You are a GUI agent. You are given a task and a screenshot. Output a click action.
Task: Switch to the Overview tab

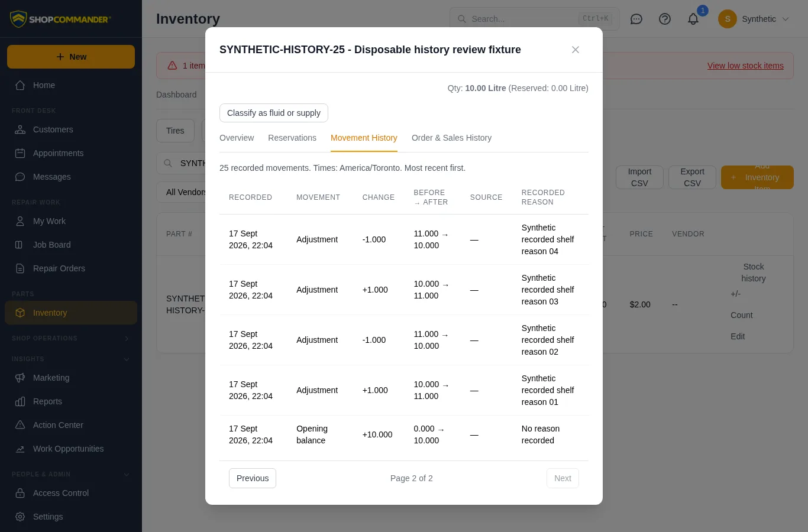tap(237, 138)
